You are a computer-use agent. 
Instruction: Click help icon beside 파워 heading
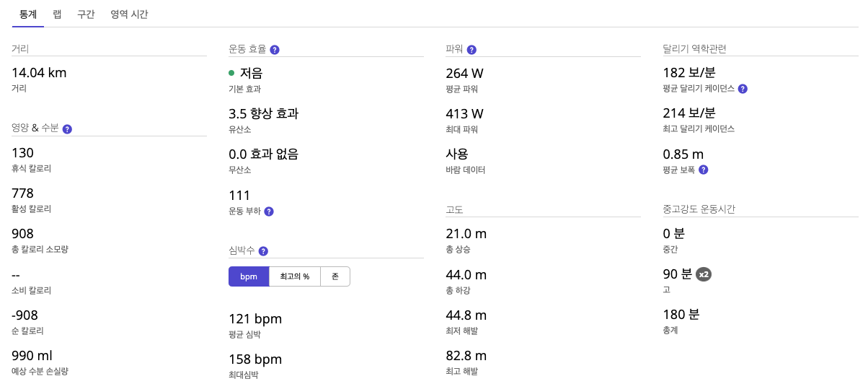click(x=471, y=50)
